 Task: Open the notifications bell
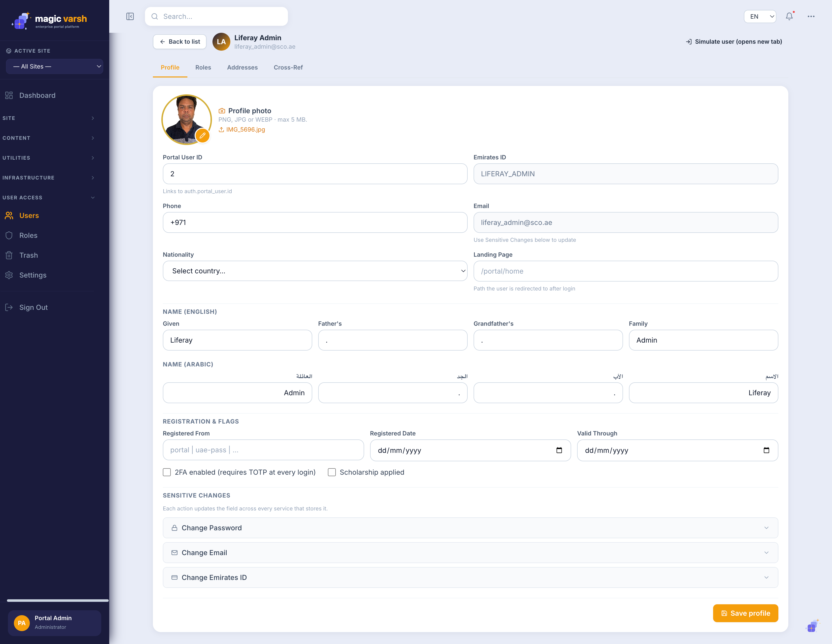tap(789, 16)
